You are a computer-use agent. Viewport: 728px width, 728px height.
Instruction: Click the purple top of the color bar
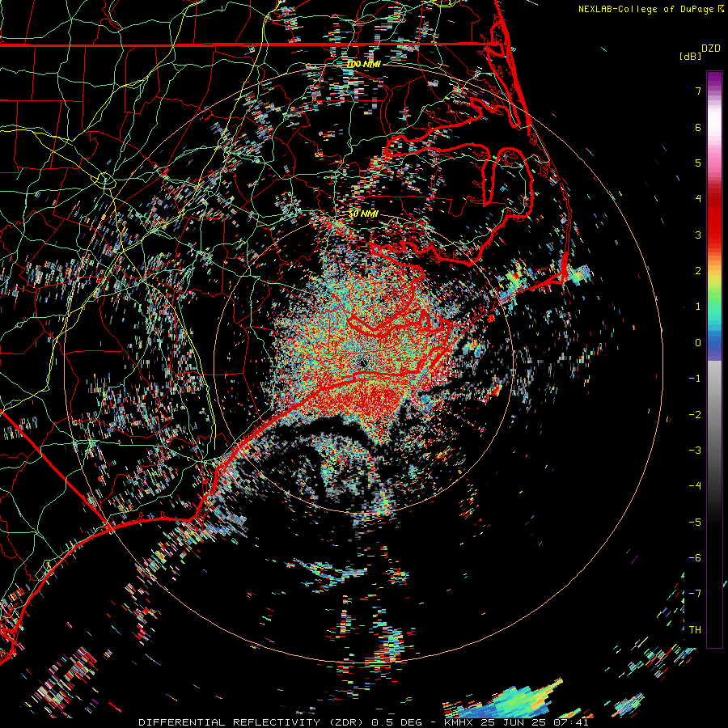click(714, 79)
